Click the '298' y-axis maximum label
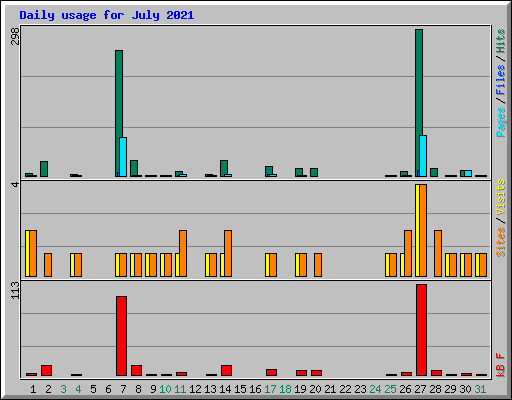Viewport: 512px width, 400px height. [x=15, y=36]
